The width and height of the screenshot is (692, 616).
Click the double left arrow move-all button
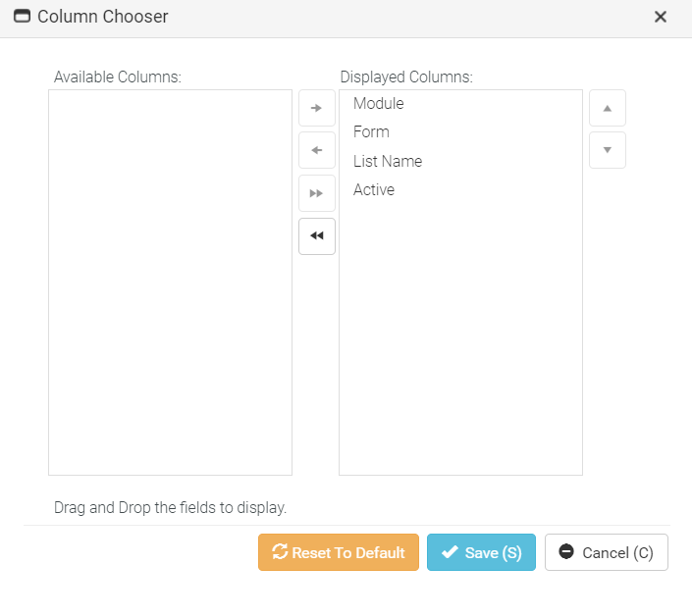[x=316, y=236]
